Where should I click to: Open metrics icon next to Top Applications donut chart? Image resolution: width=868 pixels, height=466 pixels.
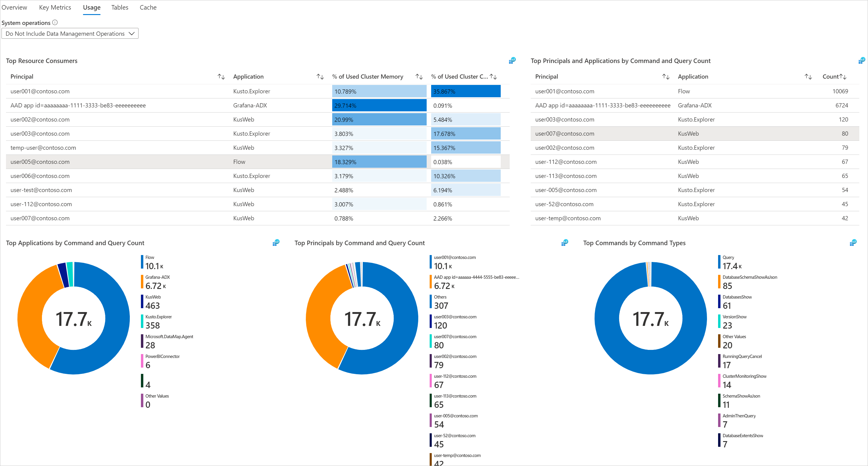click(276, 242)
